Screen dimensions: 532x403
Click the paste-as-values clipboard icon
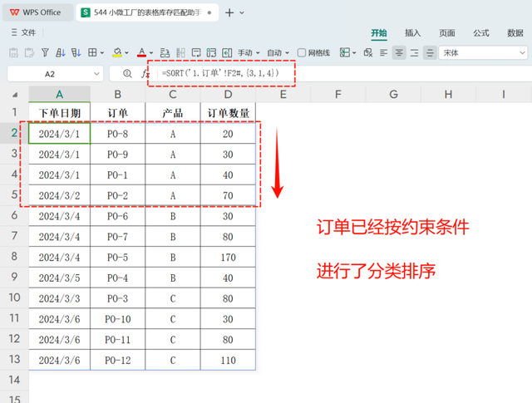point(13,52)
